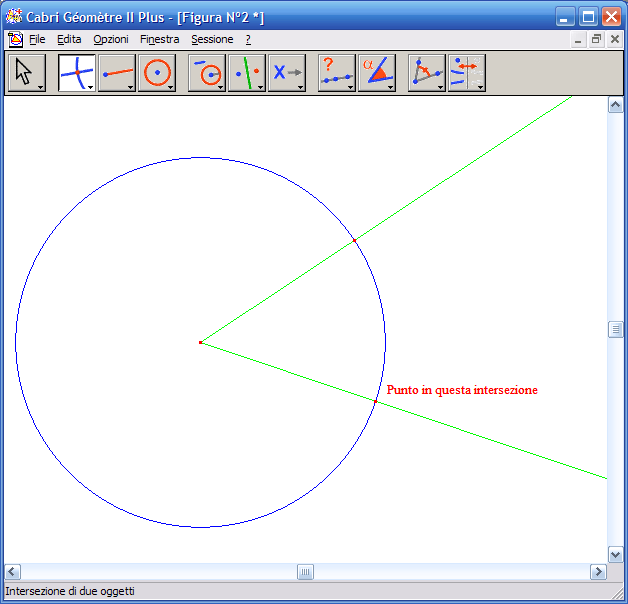This screenshot has height=604, width=628.
Task: Expand the Transformations tool dropdown arrow
Action: click(x=260, y=87)
